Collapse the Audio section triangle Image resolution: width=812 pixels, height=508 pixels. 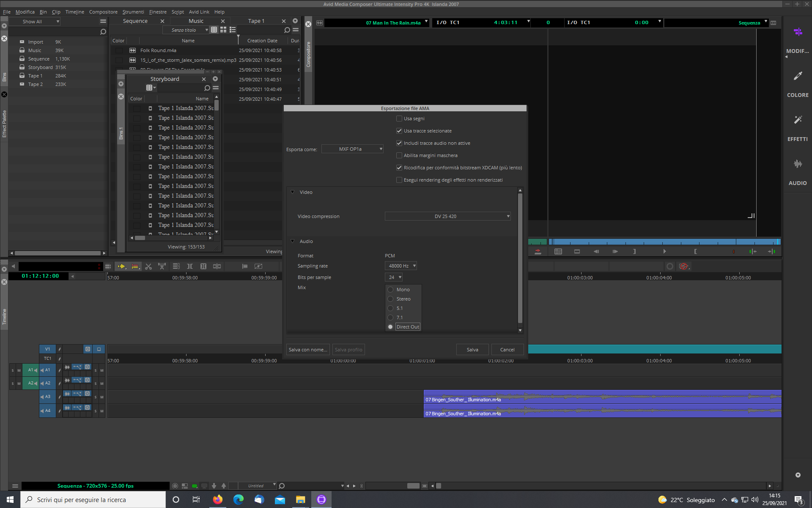292,241
